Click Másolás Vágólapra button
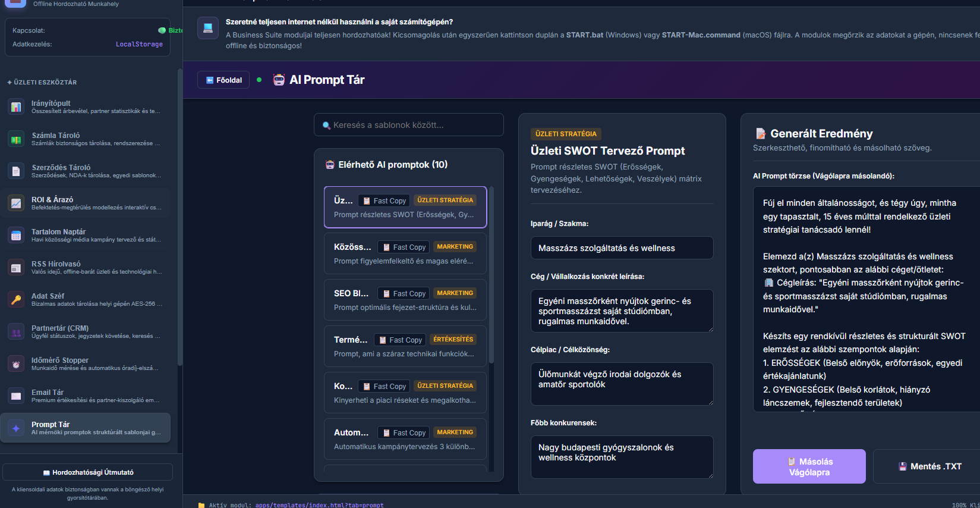980x508 pixels. pos(809,466)
